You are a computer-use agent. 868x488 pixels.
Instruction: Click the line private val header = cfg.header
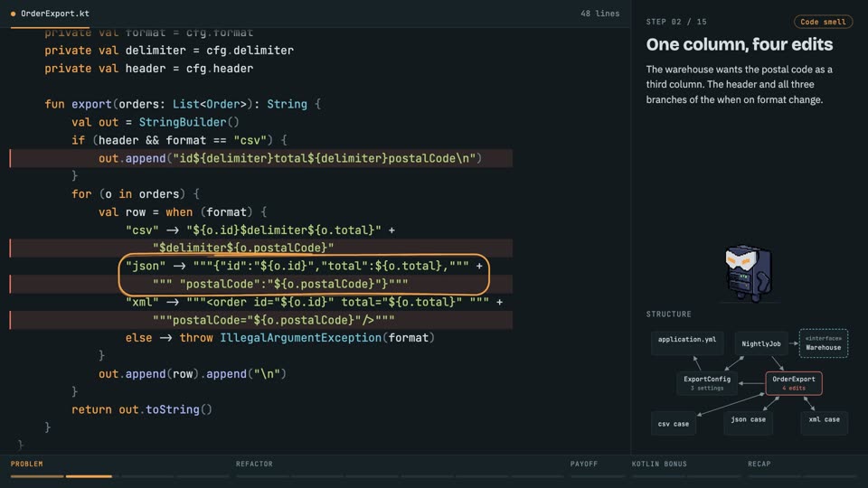(148, 69)
